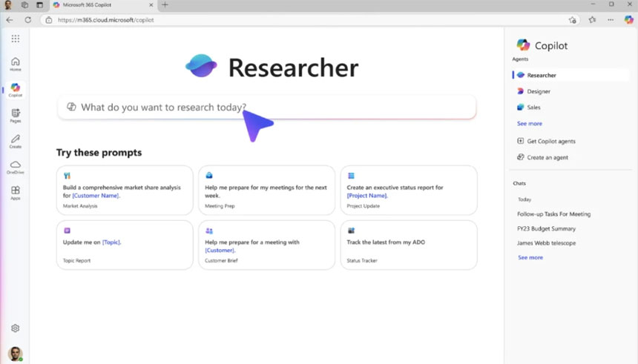
Task: Open James Webb telescope chat
Action: tap(547, 243)
